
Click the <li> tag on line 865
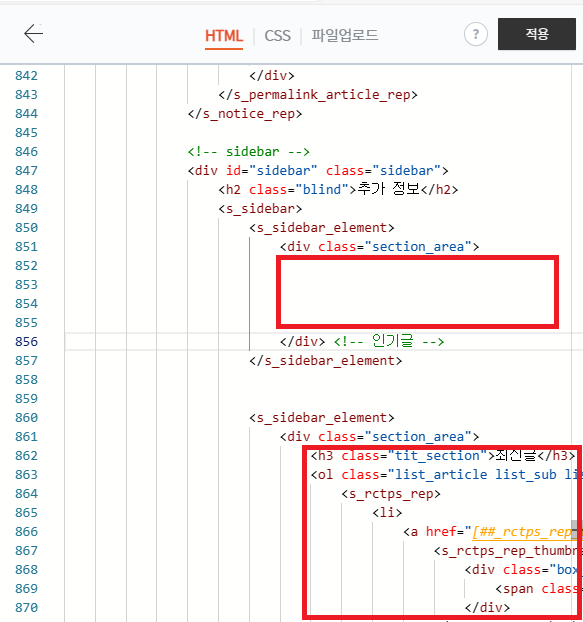coord(387,513)
